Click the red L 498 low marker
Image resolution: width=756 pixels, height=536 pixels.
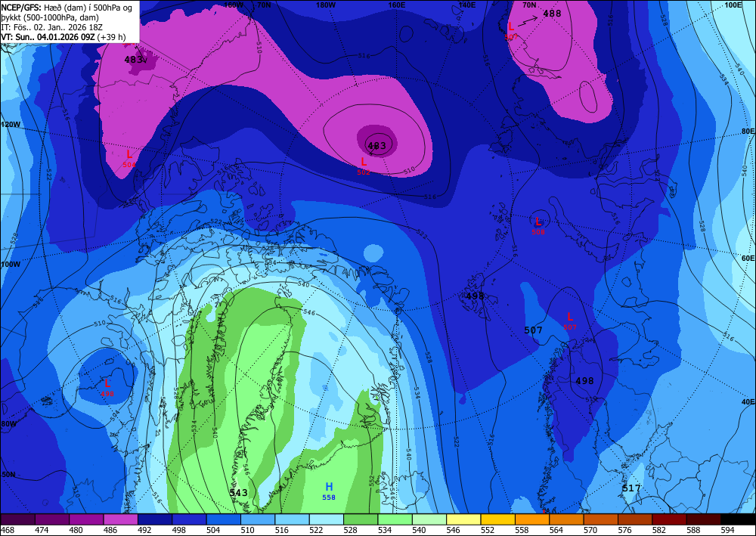(107, 388)
